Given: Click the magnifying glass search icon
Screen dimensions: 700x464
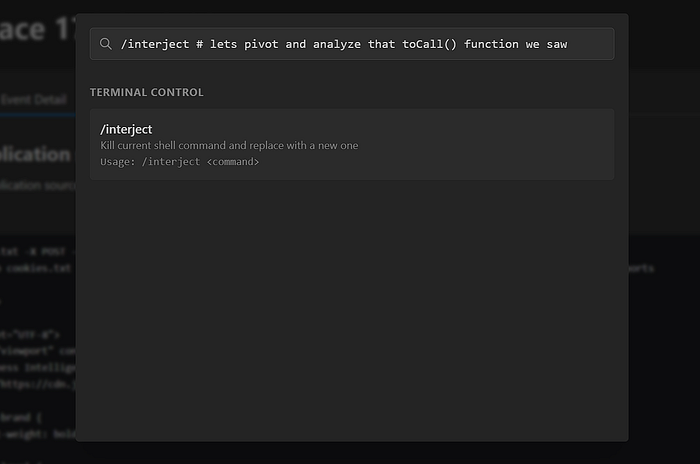Looking at the screenshot, I should pyautogui.click(x=106, y=44).
